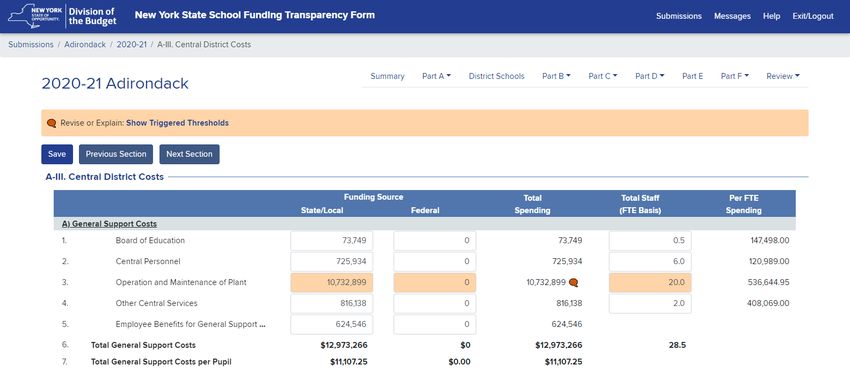Click the comment icon in Revise or Explain banner
850x379 pixels.
point(51,123)
